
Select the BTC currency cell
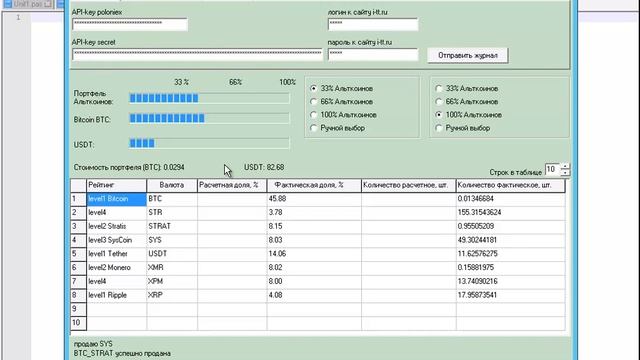coord(172,199)
